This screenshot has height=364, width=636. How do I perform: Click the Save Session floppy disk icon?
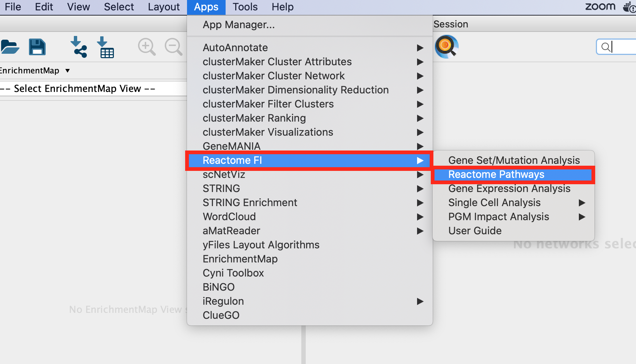pyautogui.click(x=37, y=47)
